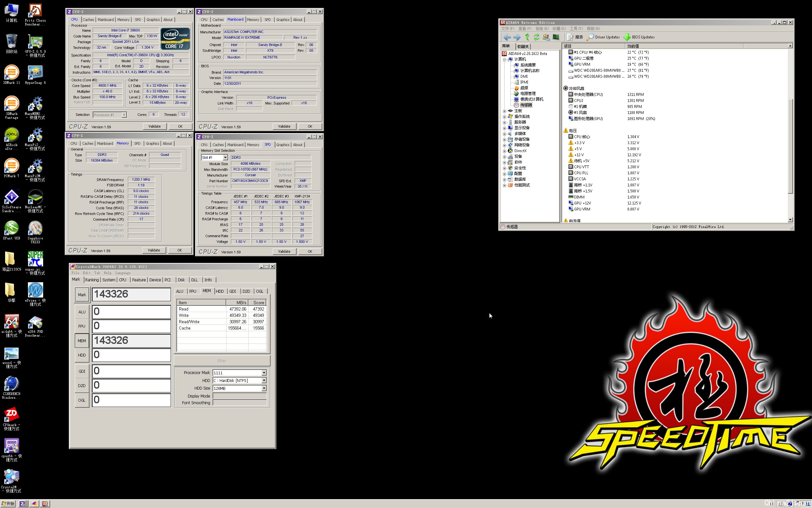The height and width of the screenshot is (508, 812).
Task: Open GPU-Z 0.5.9 desktop shortcut
Action: click(x=35, y=46)
